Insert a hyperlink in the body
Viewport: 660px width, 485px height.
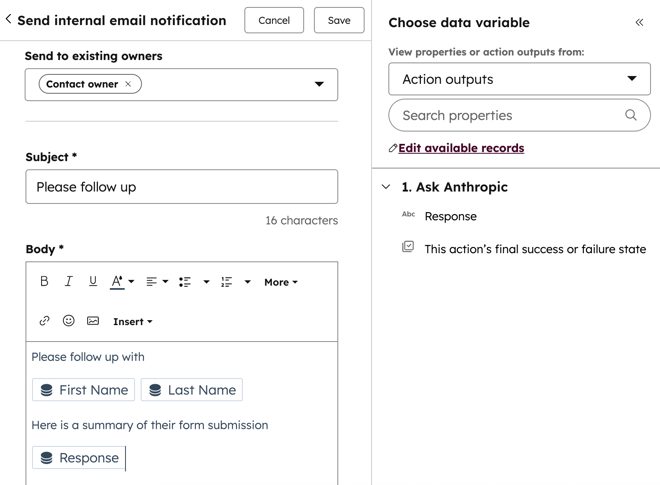coord(44,321)
